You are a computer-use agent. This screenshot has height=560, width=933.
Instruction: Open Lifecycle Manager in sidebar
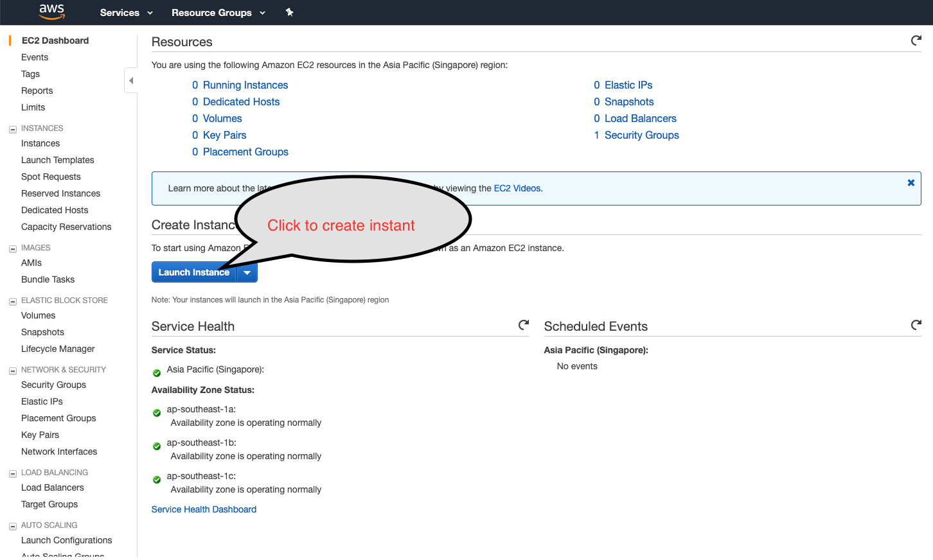tap(58, 349)
